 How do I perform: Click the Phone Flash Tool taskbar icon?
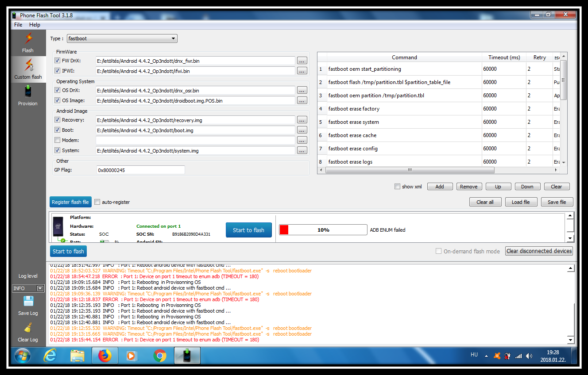point(187,356)
